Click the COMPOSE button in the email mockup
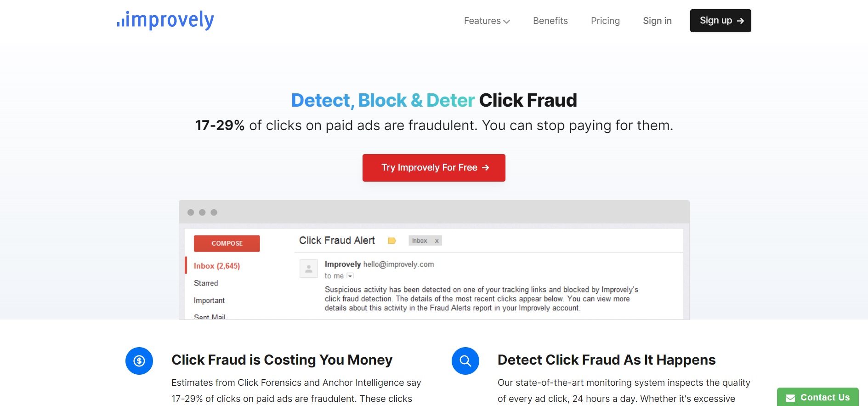Screen dimensions: 868x406 pyautogui.click(x=227, y=243)
